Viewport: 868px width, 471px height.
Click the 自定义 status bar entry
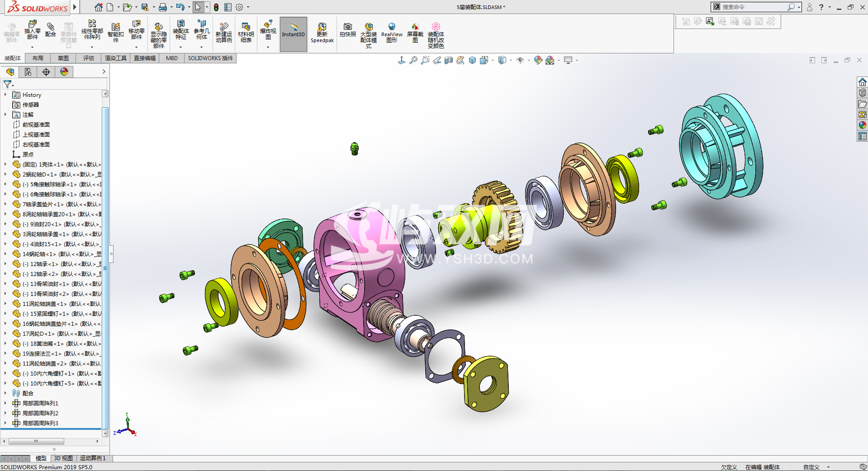point(811,467)
